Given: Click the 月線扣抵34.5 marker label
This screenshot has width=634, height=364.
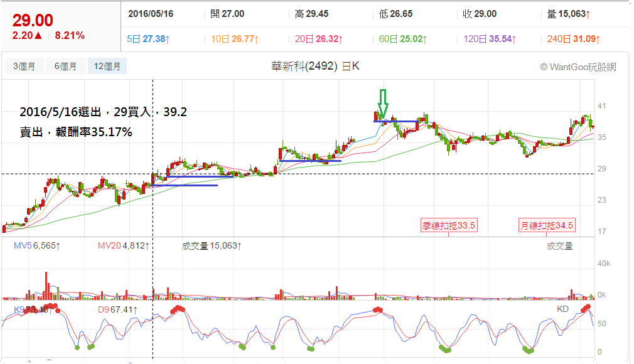Looking at the screenshot, I should coord(547,225).
